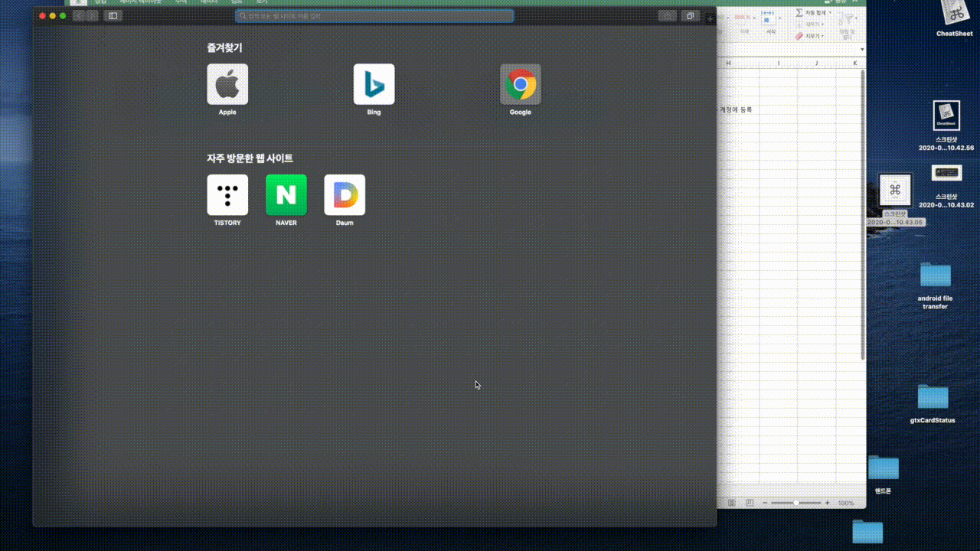The height and width of the screenshot is (551, 980).
Task: Go back with Safari's back arrow
Action: 79,15
